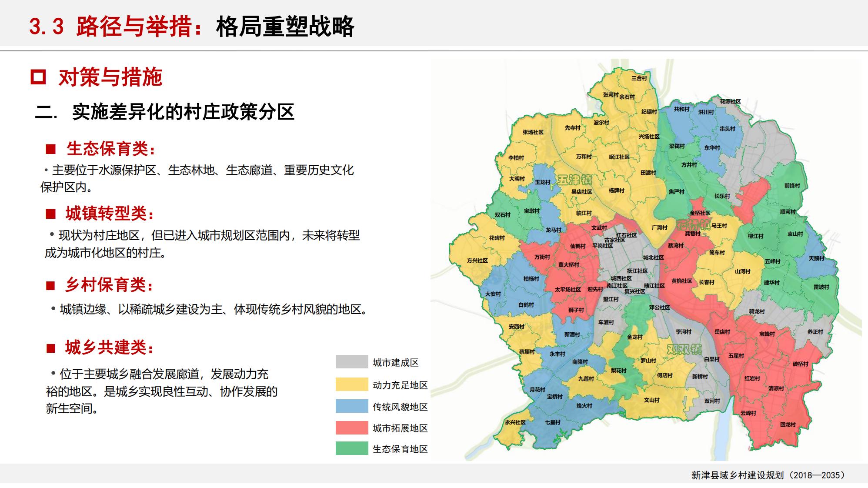Select the 先寺村 map label

pyautogui.click(x=573, y=128)
